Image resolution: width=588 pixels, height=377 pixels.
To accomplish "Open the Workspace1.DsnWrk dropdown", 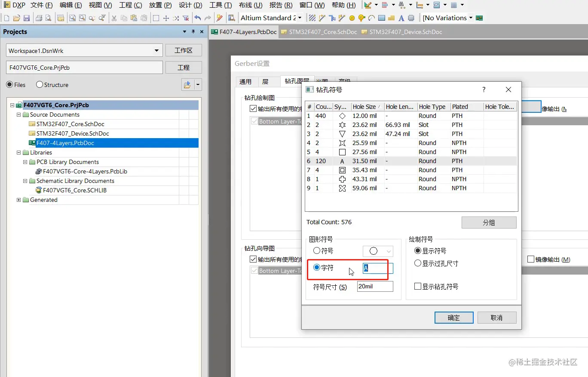I will pyautogui.click(x=156, y=51).
